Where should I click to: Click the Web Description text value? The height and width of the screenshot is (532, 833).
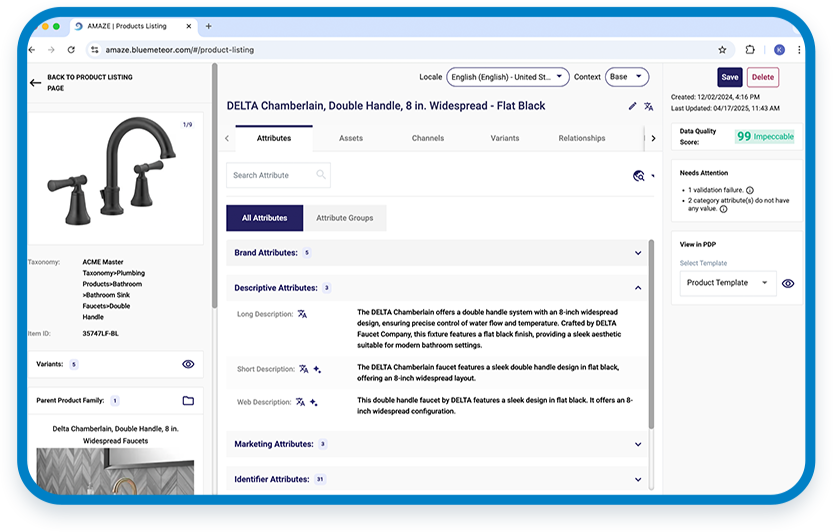click(x=495, y=406)
